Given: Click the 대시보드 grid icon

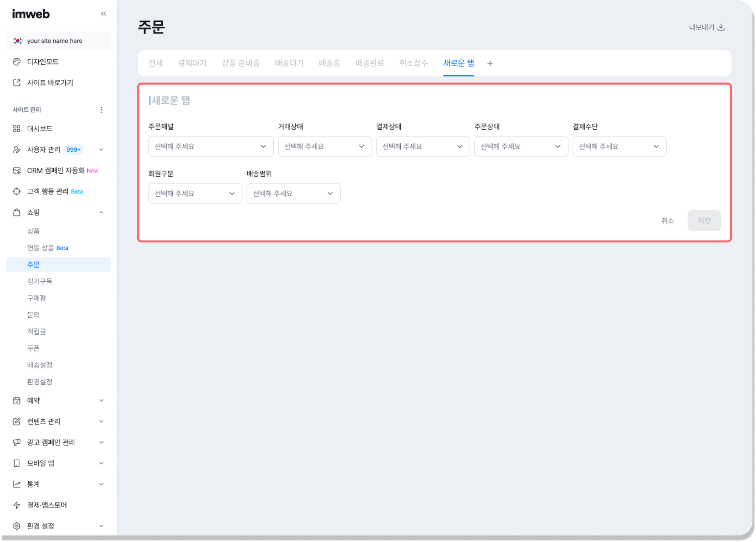Looking at the screenshot, I should (17, 129).
